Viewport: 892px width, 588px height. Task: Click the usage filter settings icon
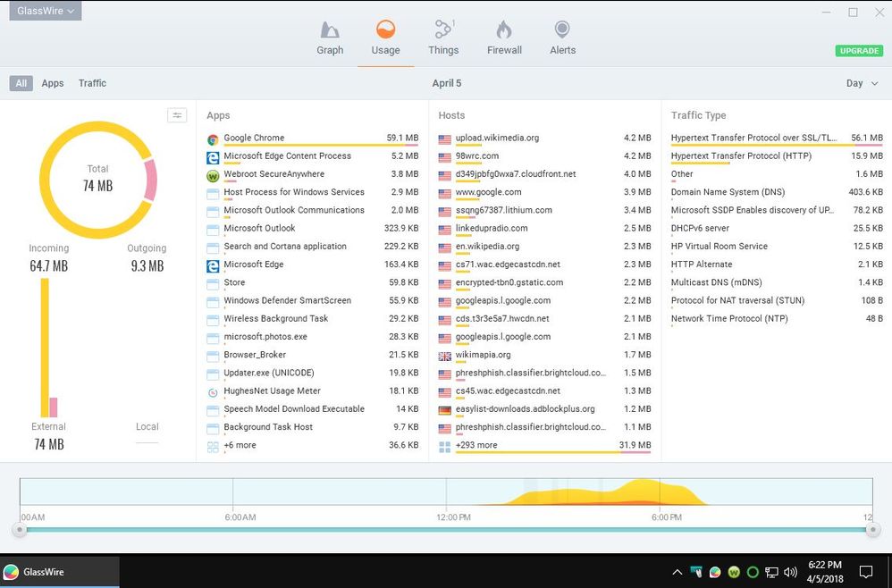point(177,115)
